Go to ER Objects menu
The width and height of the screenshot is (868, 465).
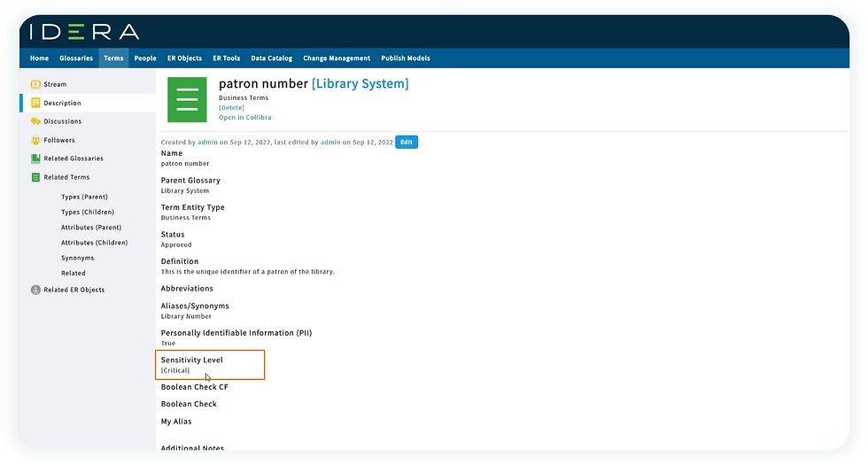(x=184, y=58)
